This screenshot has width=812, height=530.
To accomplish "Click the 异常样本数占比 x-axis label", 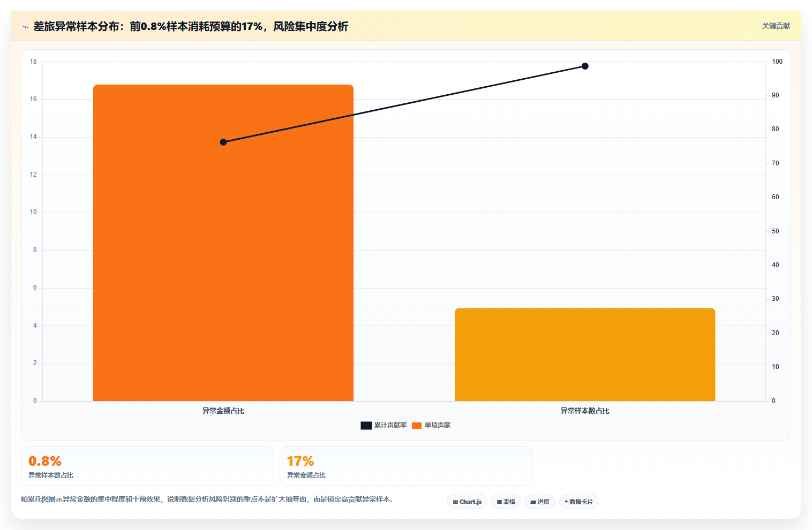I will [585, 411].
